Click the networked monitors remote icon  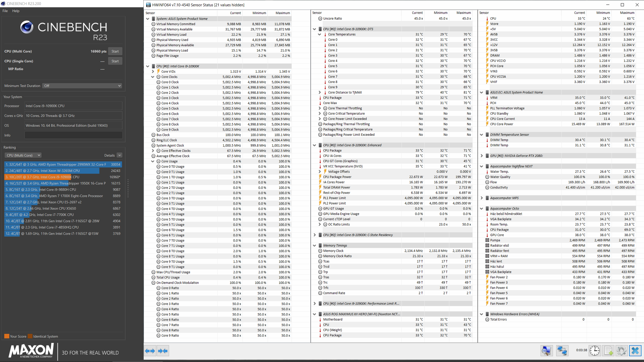(562, 351)
